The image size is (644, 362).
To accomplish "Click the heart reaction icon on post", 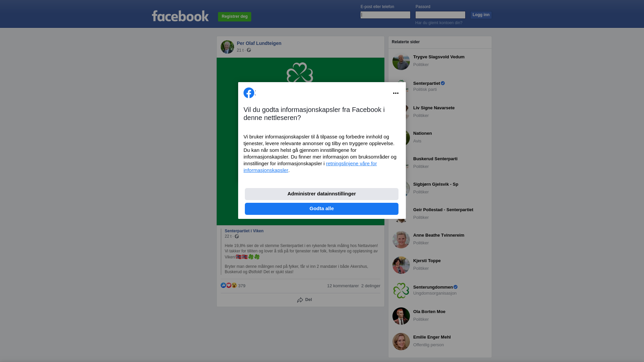I will pyautogui.click(x=229, y=285).
